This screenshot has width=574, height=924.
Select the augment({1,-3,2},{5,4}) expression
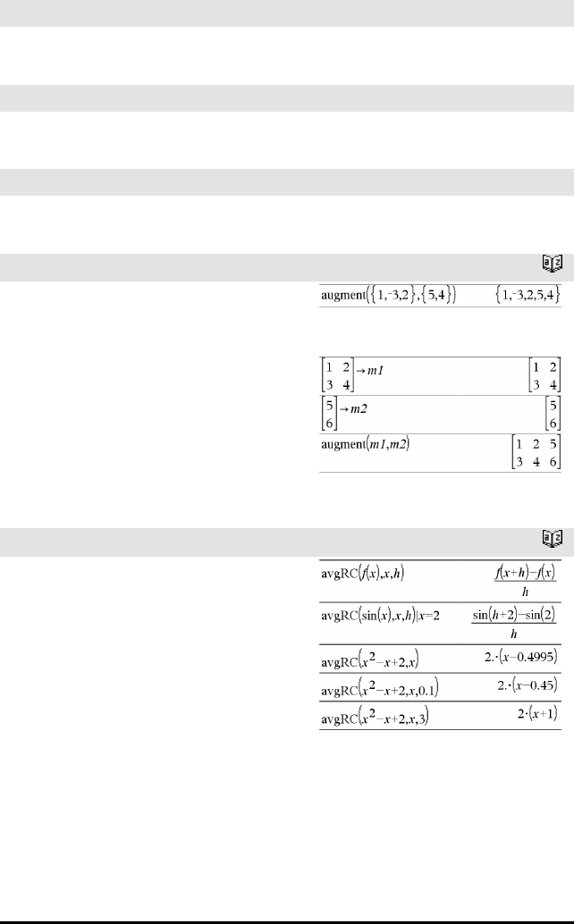389,295
